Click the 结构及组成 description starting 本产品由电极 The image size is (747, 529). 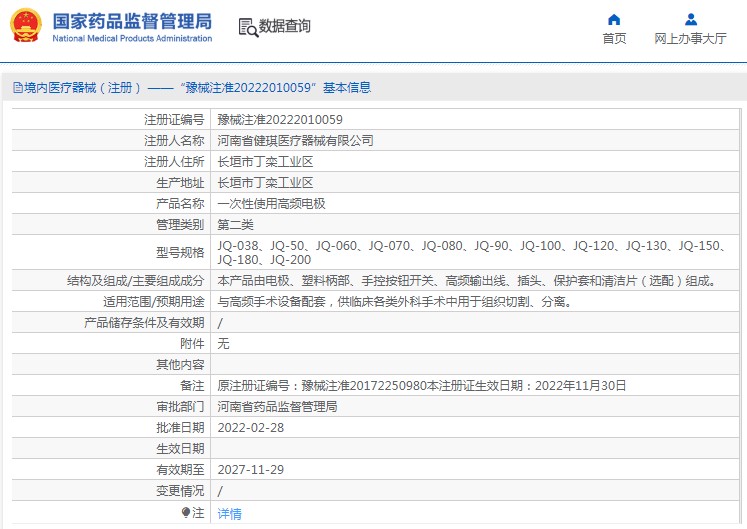[x=468, y=281]
